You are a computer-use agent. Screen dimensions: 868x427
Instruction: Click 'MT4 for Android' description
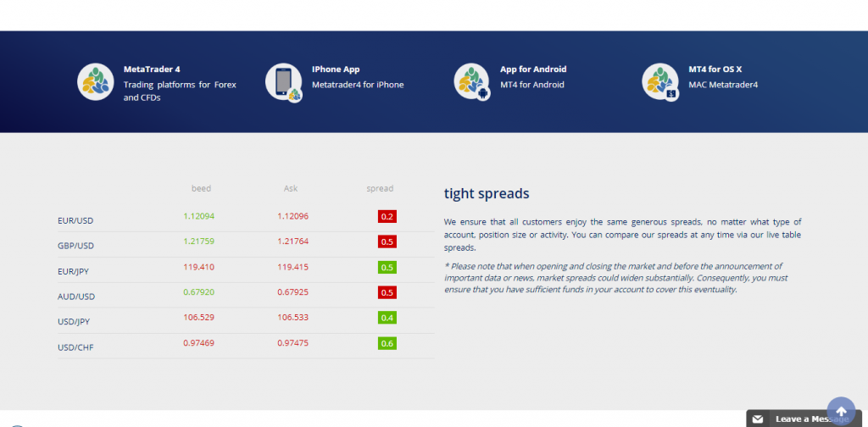point(532,85)
